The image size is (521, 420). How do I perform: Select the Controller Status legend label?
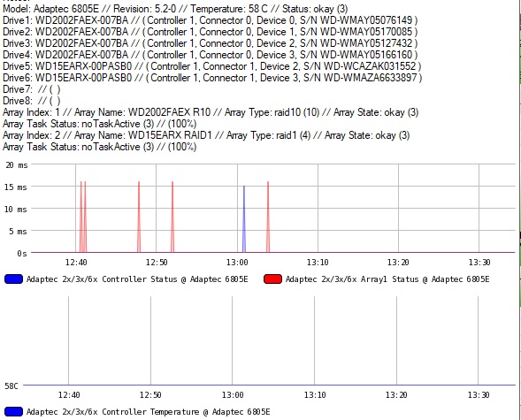tap(137, 279)
